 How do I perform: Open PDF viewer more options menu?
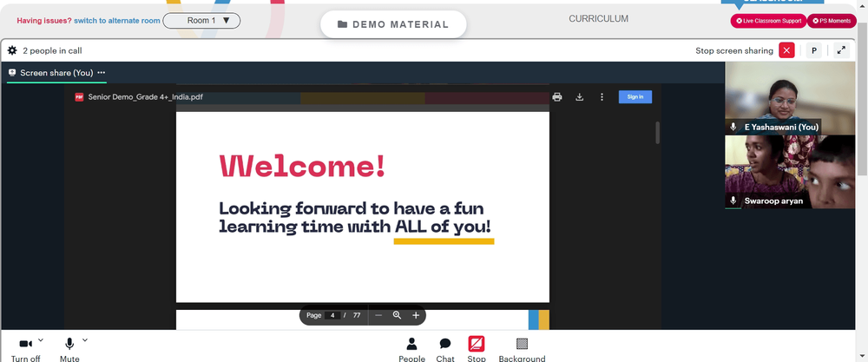[602, 97]
